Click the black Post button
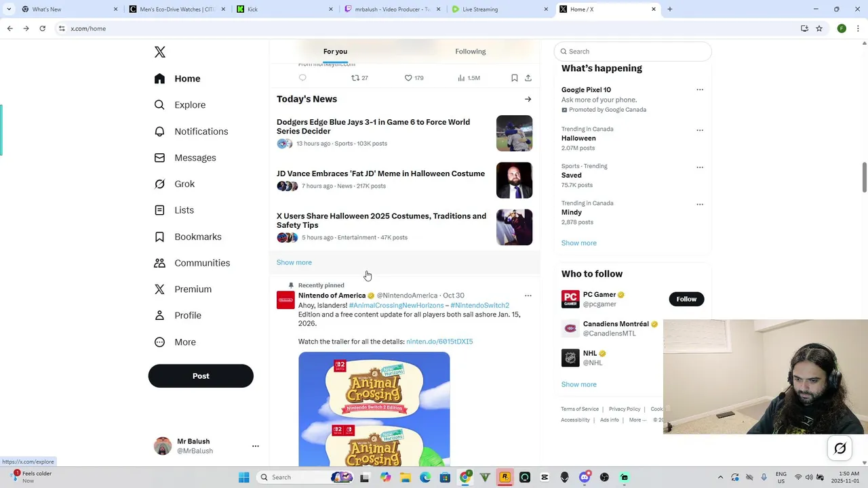 tap(201, 376)
